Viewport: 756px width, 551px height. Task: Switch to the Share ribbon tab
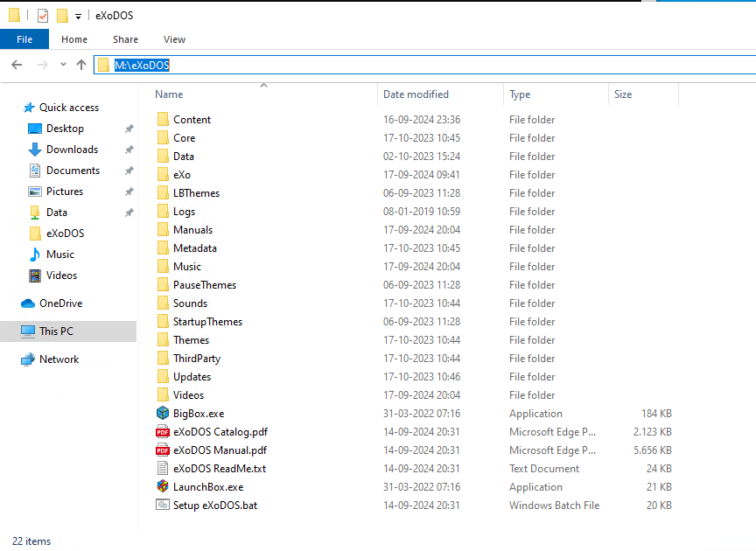125,39
